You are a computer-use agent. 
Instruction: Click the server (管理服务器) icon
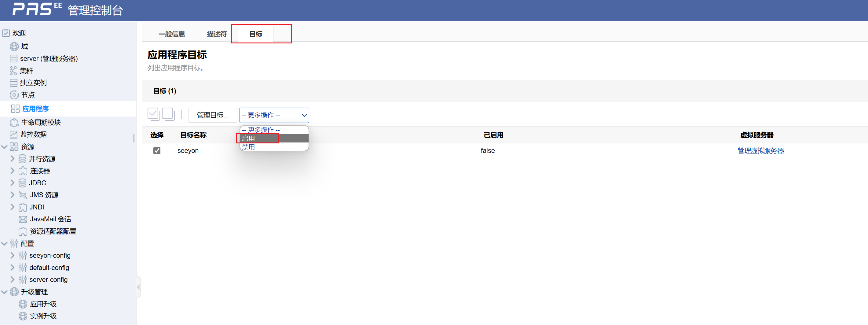tap(13, 59)
